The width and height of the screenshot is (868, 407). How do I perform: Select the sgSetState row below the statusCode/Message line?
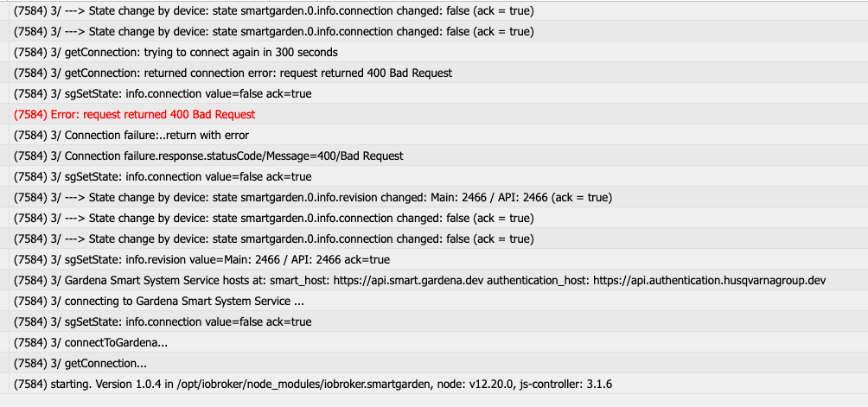(x=438, y=176)
